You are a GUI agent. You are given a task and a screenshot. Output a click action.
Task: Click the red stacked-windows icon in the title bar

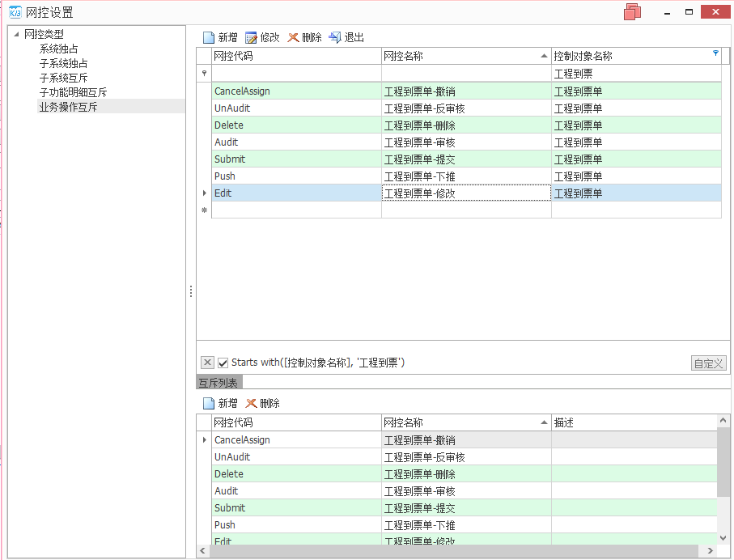point(632,12)
